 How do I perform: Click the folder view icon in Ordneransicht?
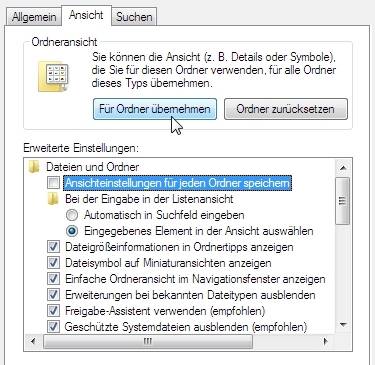tap(54, 77)
